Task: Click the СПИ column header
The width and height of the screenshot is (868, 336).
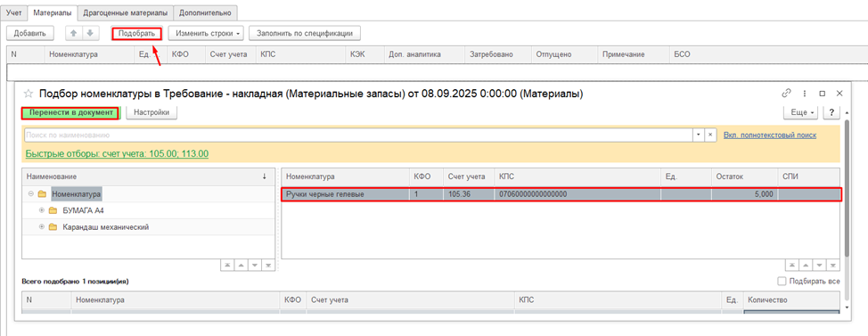Action: click(809, 176)
